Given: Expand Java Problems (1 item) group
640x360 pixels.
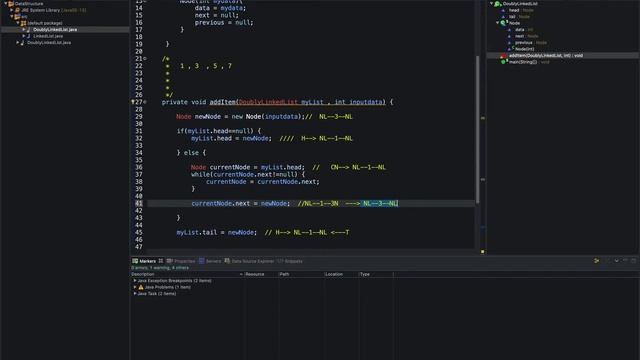Looking at the screenshot, I should pyautogui.click(x=135, y=287).
